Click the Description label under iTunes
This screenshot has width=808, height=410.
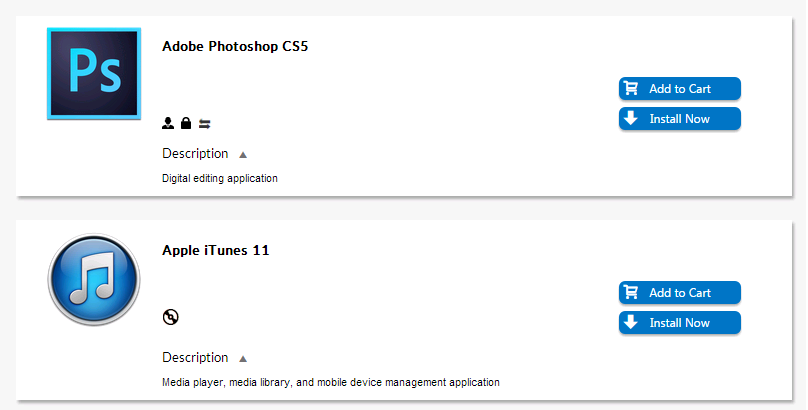(195, 358)
